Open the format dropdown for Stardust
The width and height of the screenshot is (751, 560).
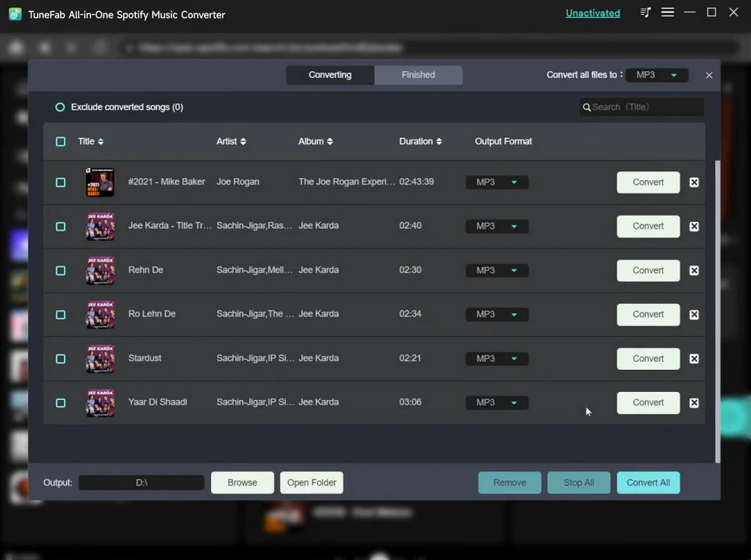click(x=496, y=359)
